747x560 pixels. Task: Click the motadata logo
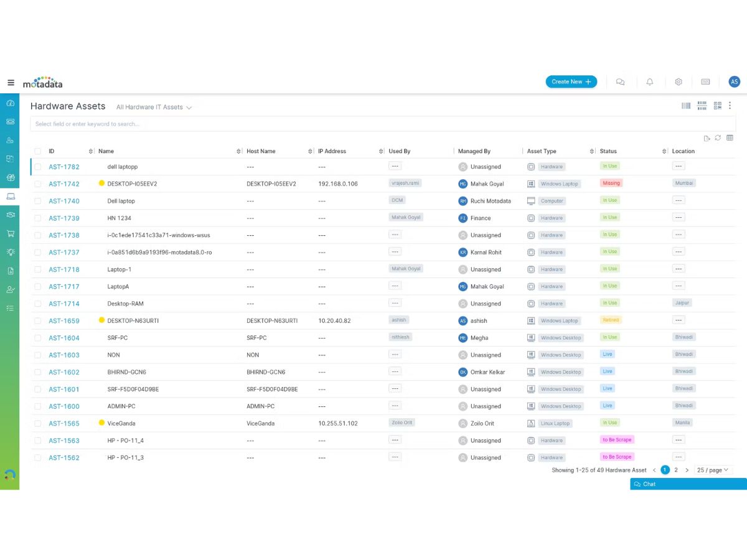point(42,82)
